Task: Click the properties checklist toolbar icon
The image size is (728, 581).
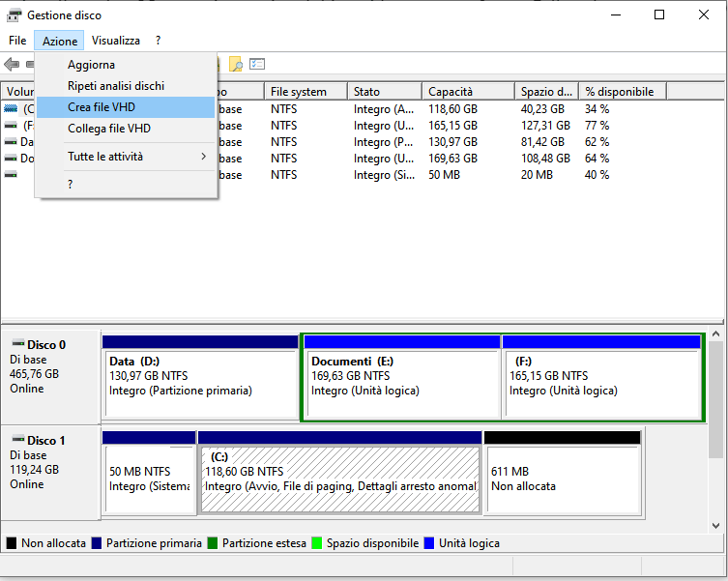Action: click(x=257, y=64)
